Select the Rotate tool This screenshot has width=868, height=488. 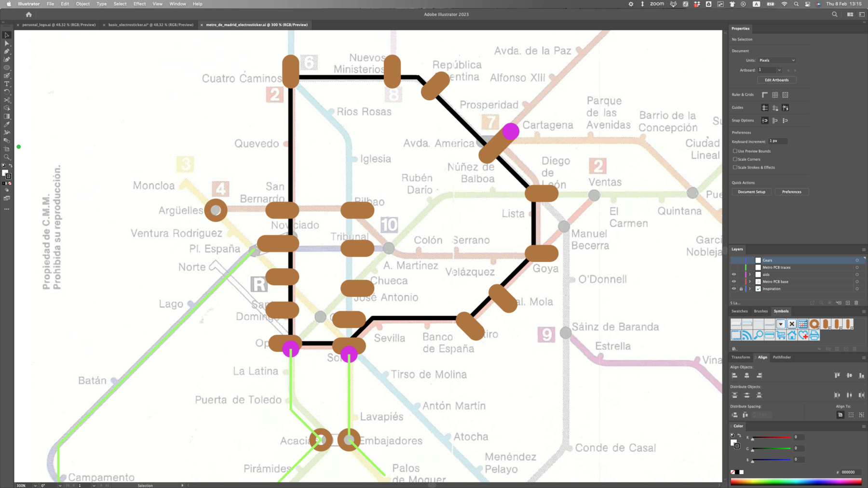7,92
